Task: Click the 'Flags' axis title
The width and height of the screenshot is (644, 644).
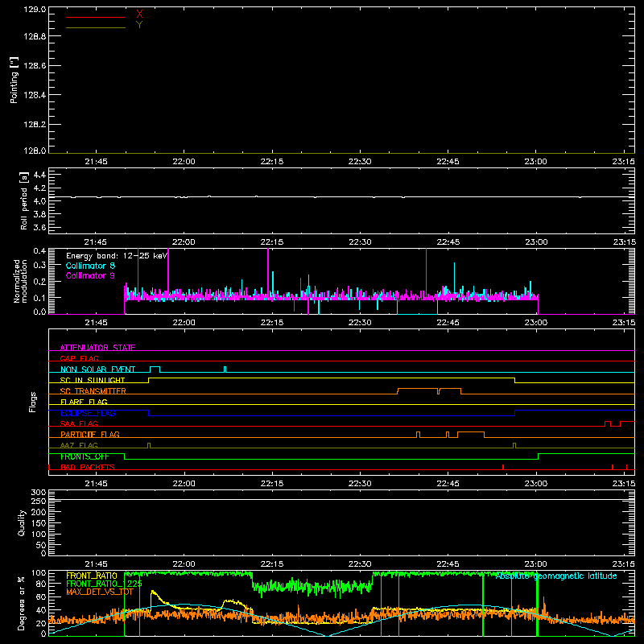Action: pos(33,402)
